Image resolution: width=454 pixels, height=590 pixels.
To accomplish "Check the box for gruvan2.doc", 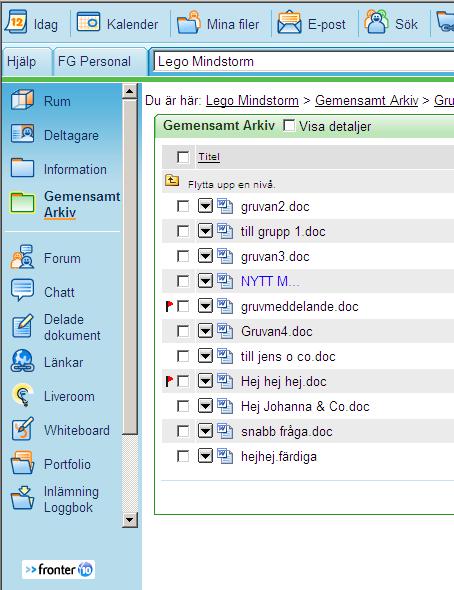I will click(183, 206).
